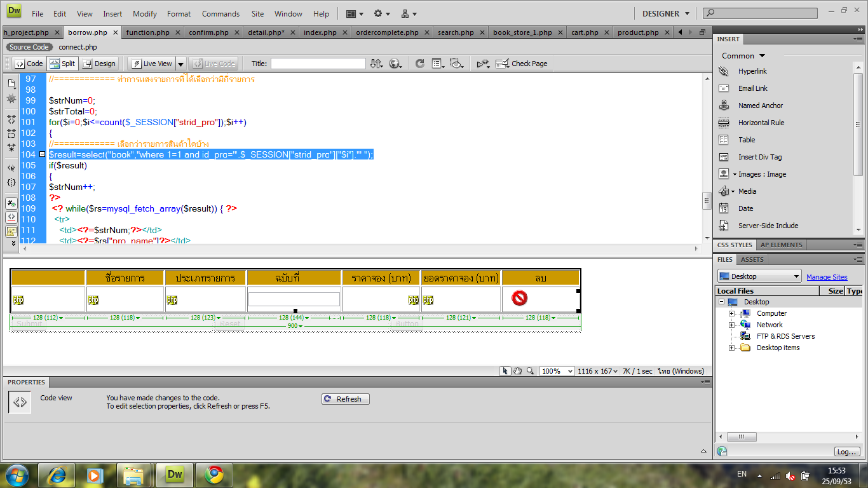
Task: Select FTP & RDS Servers in Files tree
Action: point(785,336)
